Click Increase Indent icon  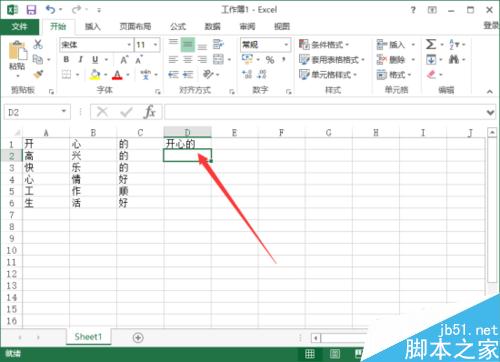188,74
